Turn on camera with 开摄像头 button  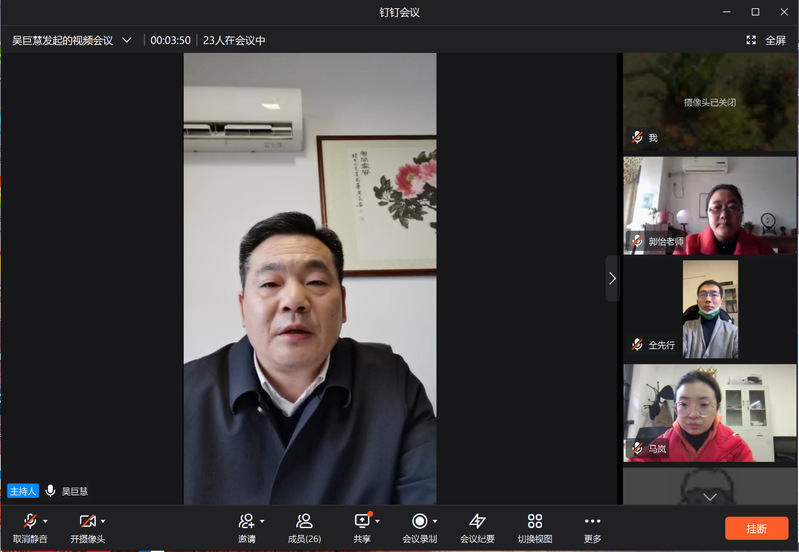pyautogui.click(x=87, y=527)
